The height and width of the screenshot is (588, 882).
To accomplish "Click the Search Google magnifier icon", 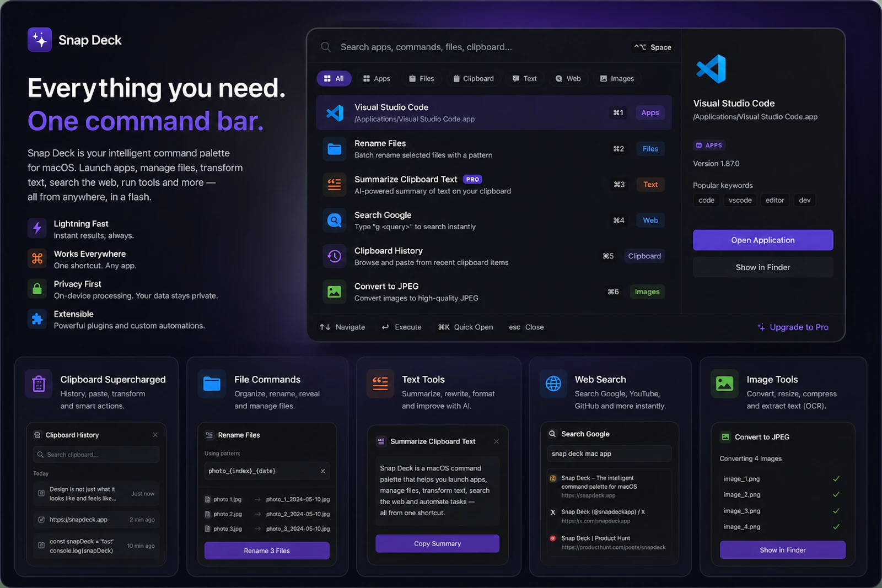I will coord(335,220).
